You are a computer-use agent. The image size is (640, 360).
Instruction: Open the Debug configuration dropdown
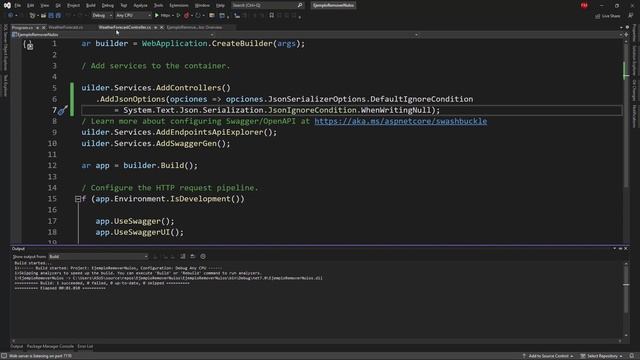point(102,16)
